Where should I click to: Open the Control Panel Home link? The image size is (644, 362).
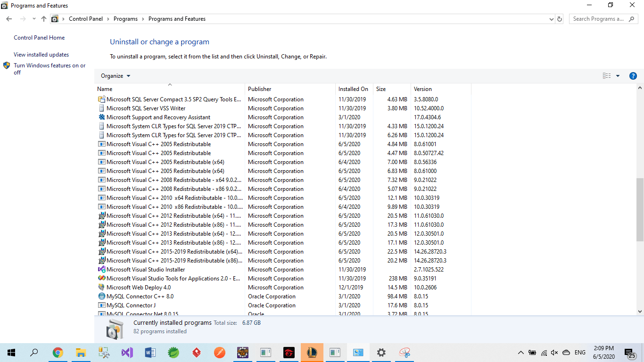39,38
